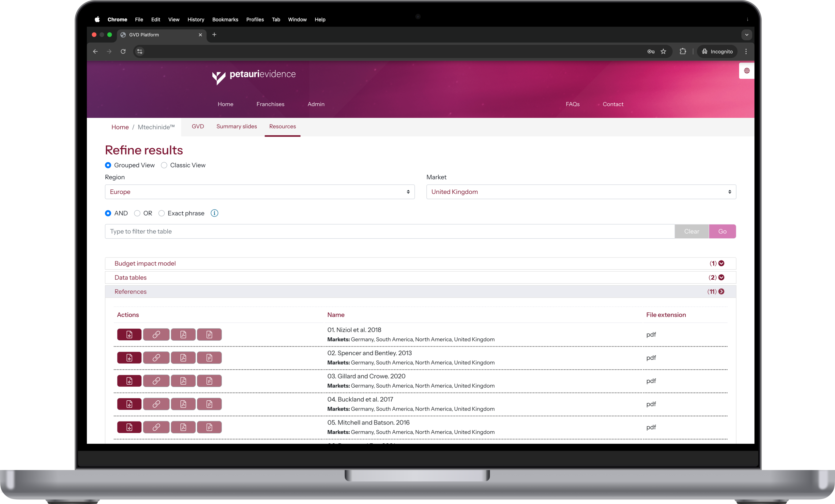Open PDF icon for Gillard and Crowe 2020
The width and height of the screenshot is (835, 504).
click(183, 381)
